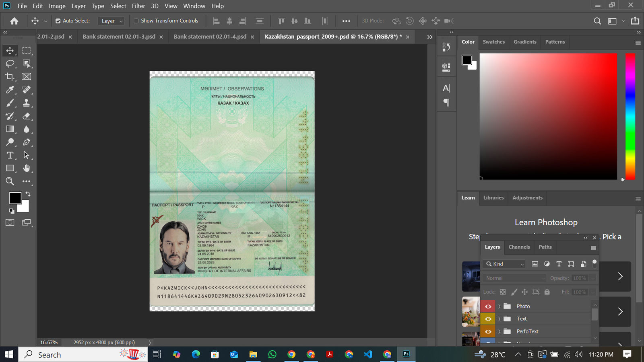Select the Gradient tool
This screenshot has width=644, height=362.
pyautogui.click(x=10, y=129)
